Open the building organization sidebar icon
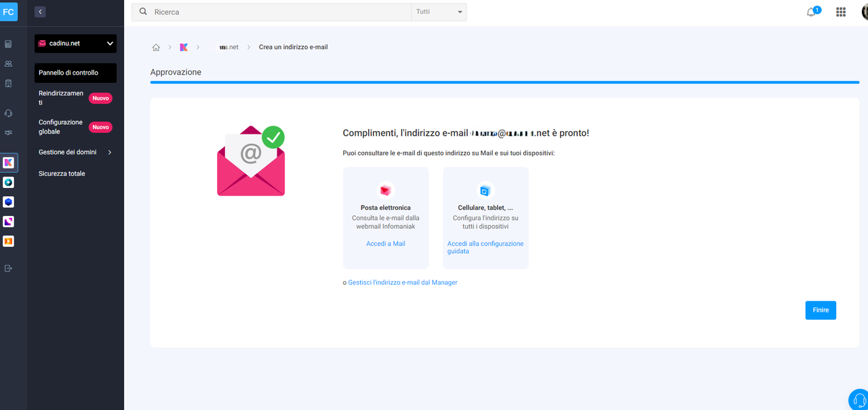The image size is (868, 410). pos(8,83)
